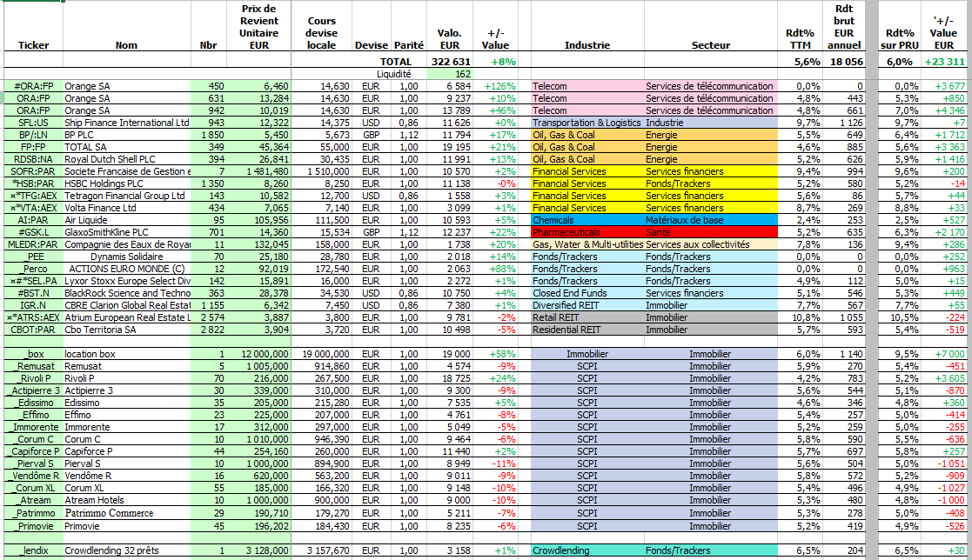Select the Patrimmo Commerce name cell

pyautogui.click(x=126, y=513)
